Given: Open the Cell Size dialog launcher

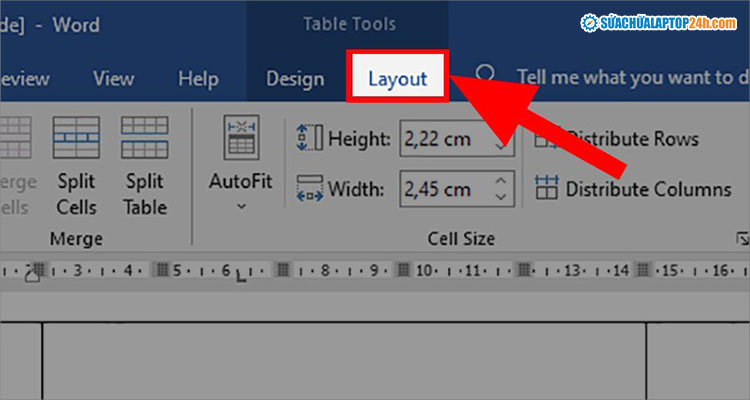Looking at the screenshot, I should pyautogui.click(x=742, y=239).
